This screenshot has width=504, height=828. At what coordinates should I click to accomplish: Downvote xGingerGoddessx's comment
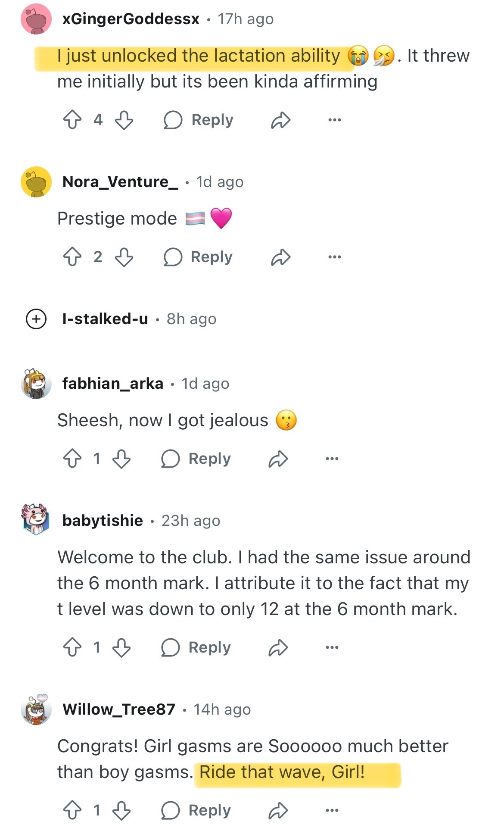pos(124,120)
